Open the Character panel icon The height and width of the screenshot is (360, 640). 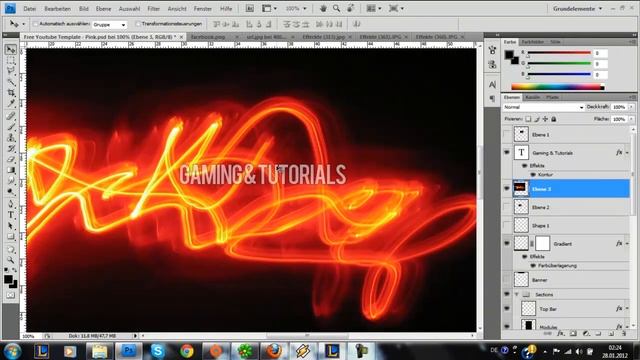[492, 84]
